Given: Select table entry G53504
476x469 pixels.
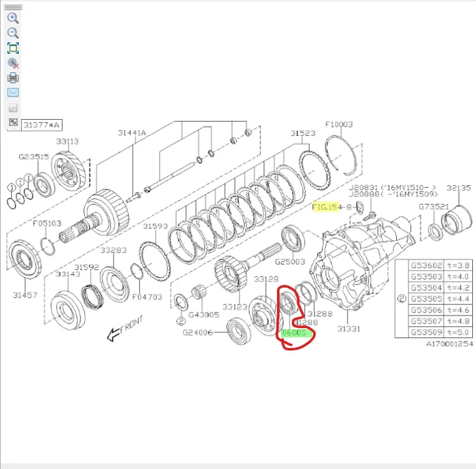Looking at the screenshot, I should point(426,288).
